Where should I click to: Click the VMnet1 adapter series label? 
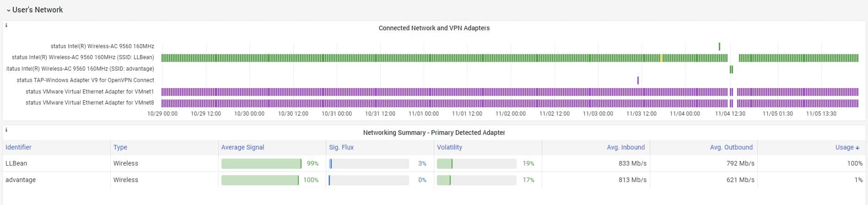[90, 91]
